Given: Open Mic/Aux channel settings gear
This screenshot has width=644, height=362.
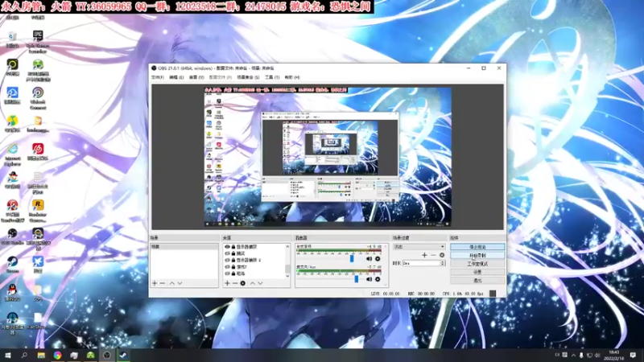Looking at the screenshot, I should [378, 279].
